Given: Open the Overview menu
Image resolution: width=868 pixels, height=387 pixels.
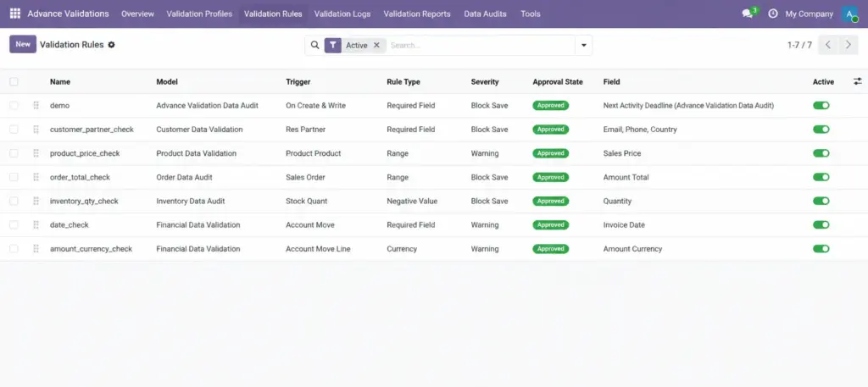Looking at the screenshot, I should (x=138, y=14).
